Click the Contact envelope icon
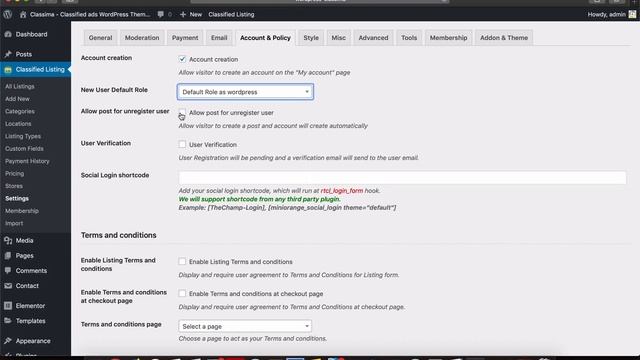This screenshot has width=640, height=360. click(x=8, y=286)
